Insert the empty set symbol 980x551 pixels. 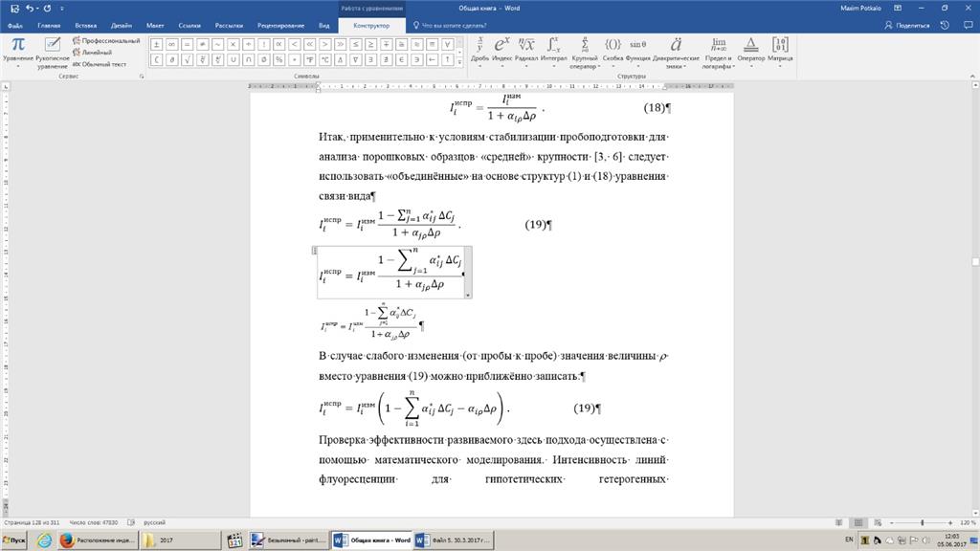[x=263, y=60]
